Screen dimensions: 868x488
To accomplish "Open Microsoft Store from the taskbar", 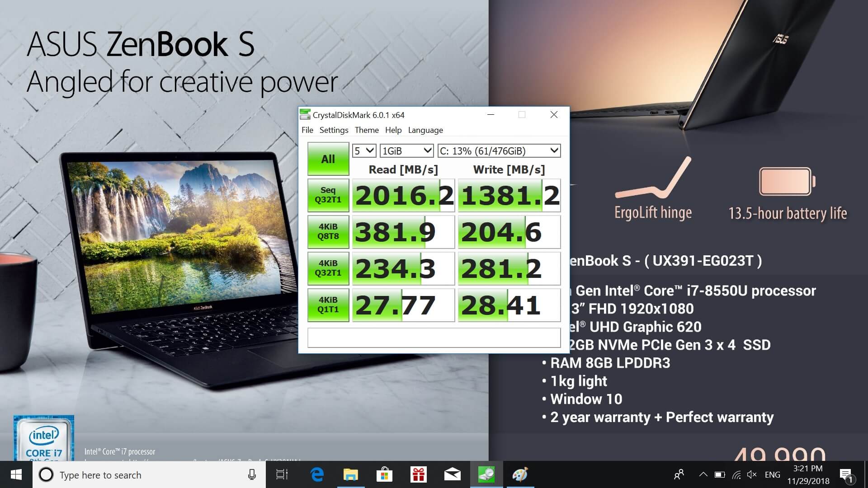I will pos(385,474).
